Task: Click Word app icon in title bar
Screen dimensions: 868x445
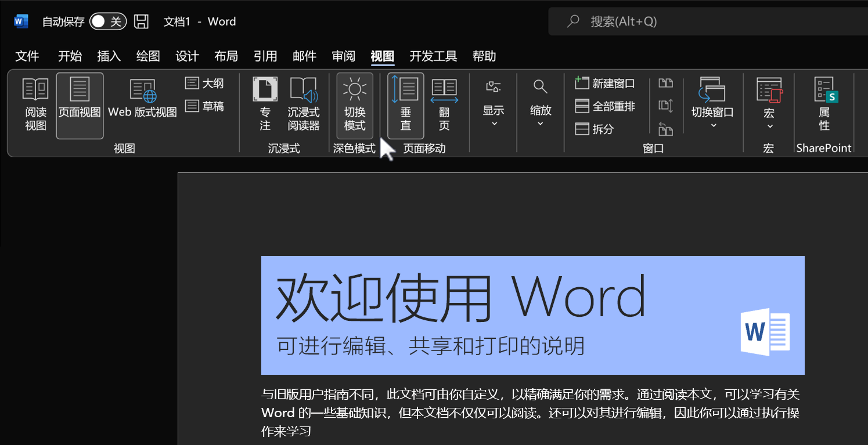Action: [21, 21]
